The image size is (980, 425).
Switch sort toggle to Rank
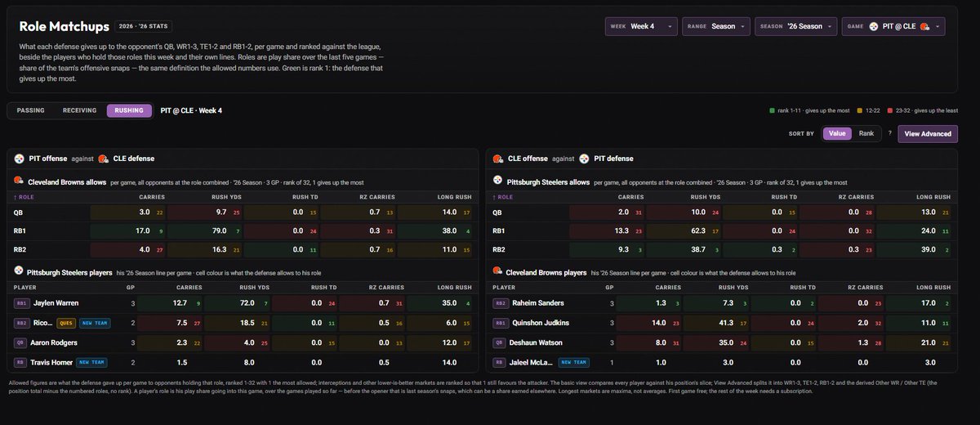pyautogui.click(x=866, y=133)
